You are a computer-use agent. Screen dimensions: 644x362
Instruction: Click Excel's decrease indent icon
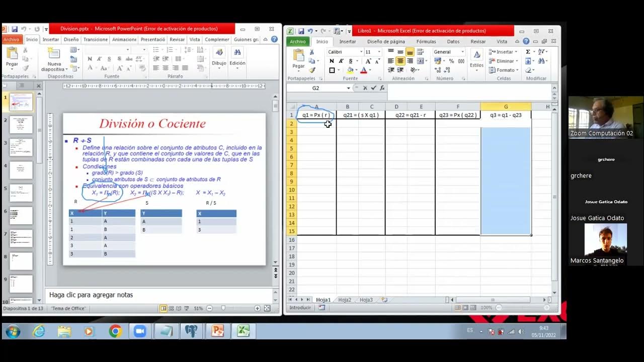click(x=391, y=70)
